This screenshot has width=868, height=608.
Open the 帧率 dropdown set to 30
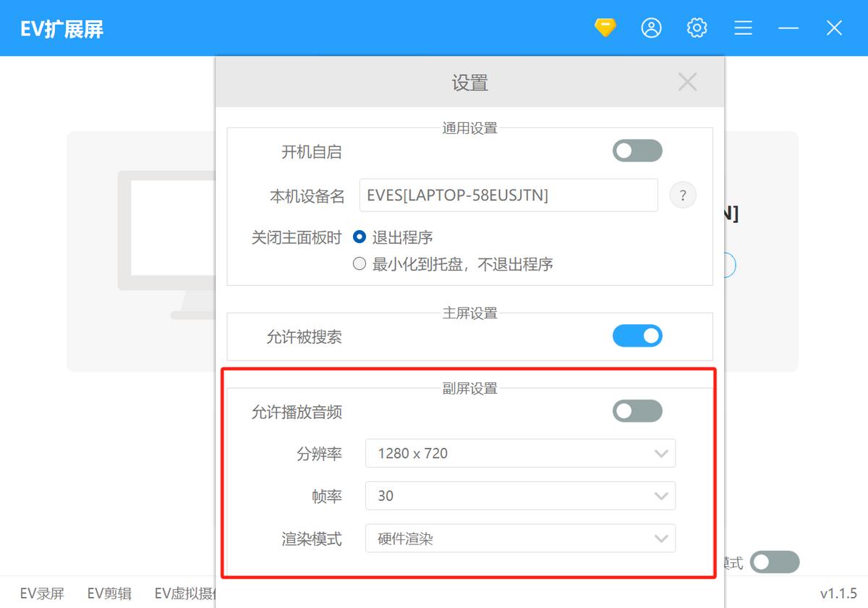pos(520,496)
